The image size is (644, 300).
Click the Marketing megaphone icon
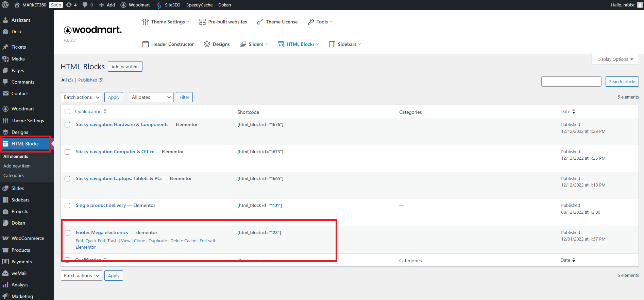click(5, 296)
